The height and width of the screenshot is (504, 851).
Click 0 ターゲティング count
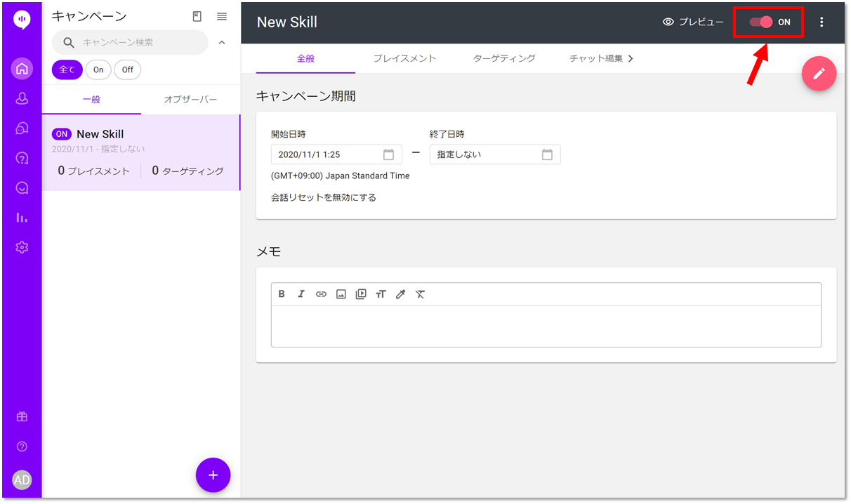187,171
